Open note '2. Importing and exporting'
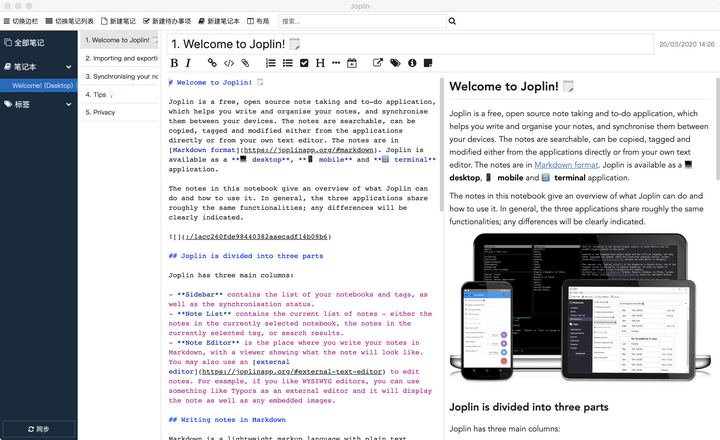This screenshot has width=720, height=440. (119, 58)
